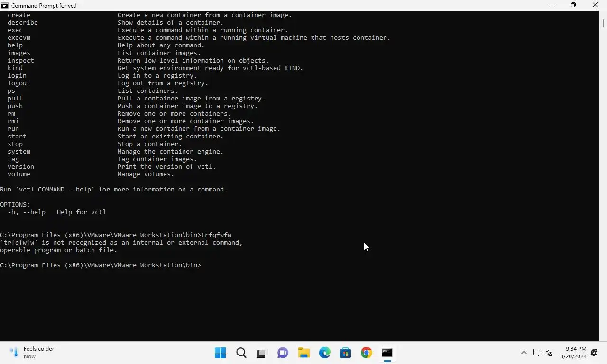This screenshot has width=607, height=364.
Task: Click the 'inspect' command text
Action: [21, 60]
